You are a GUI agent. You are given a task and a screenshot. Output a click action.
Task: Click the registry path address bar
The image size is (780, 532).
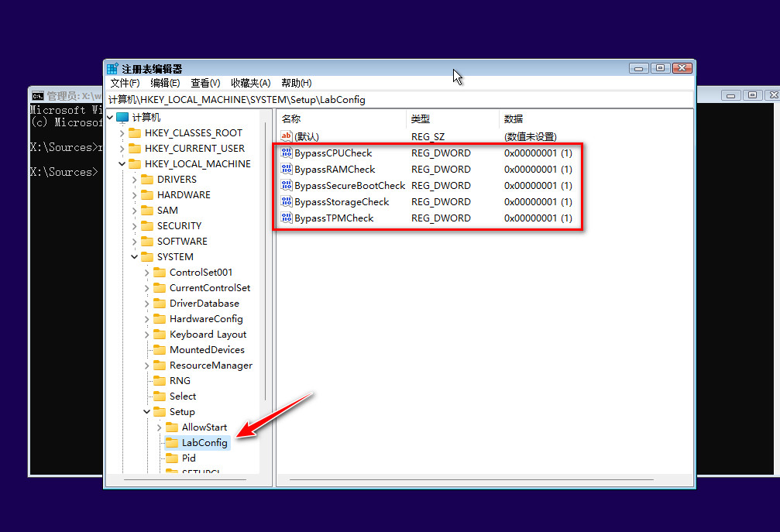(400, 99)
